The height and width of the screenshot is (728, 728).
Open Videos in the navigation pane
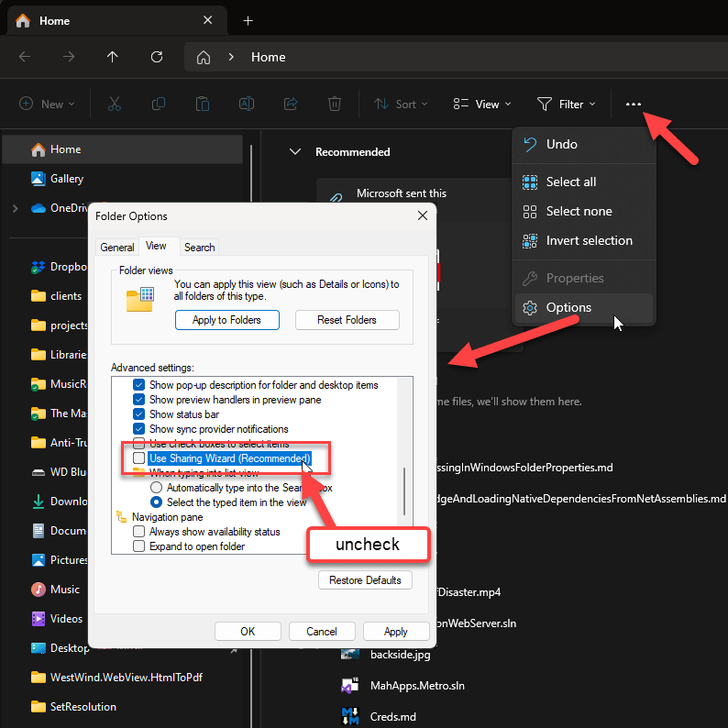[x=58, y=618]
